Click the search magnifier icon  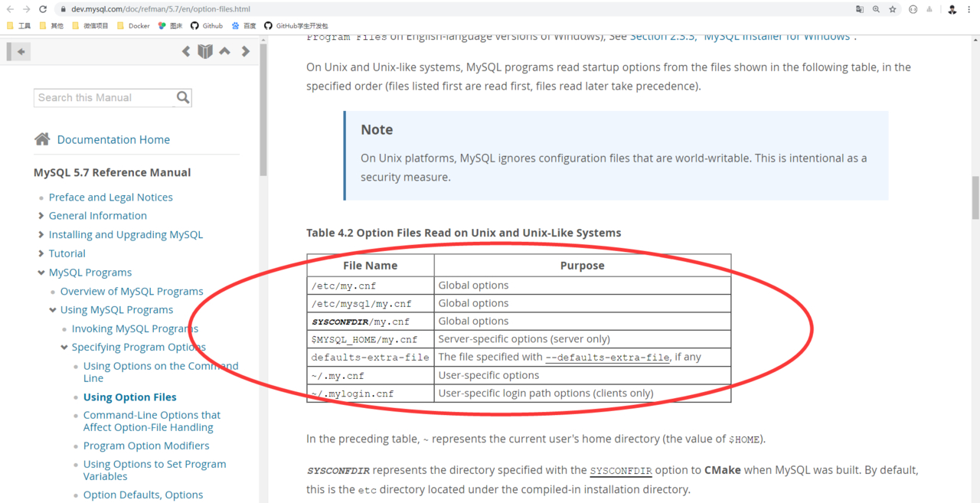pos(183,97)
